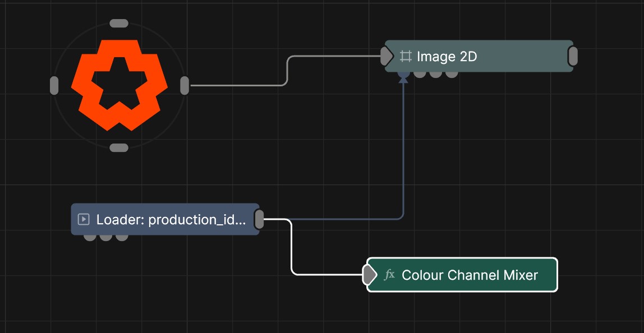Select the Image 2D node by its title

447,56
